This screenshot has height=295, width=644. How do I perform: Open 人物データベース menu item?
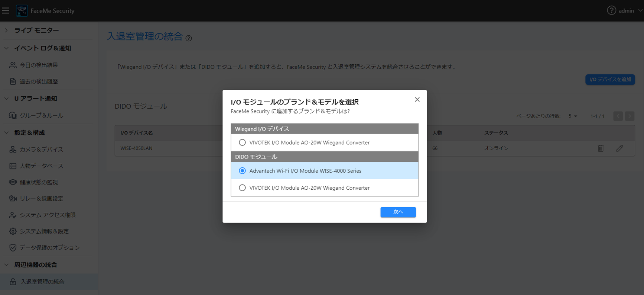(42, 166)
